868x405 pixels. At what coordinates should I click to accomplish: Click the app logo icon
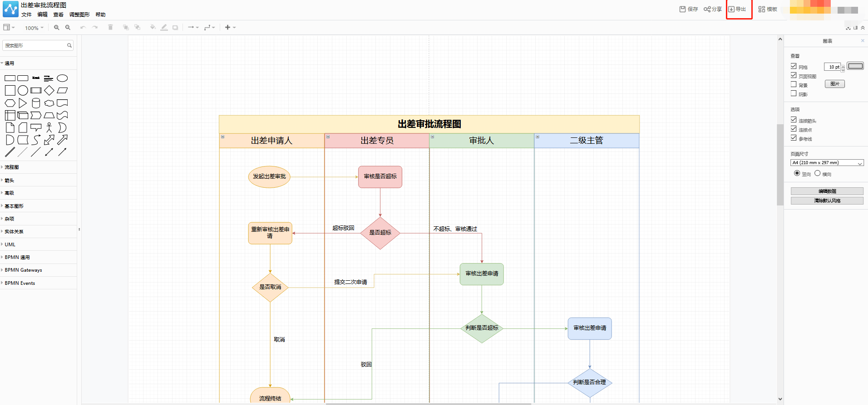[10, 9]
